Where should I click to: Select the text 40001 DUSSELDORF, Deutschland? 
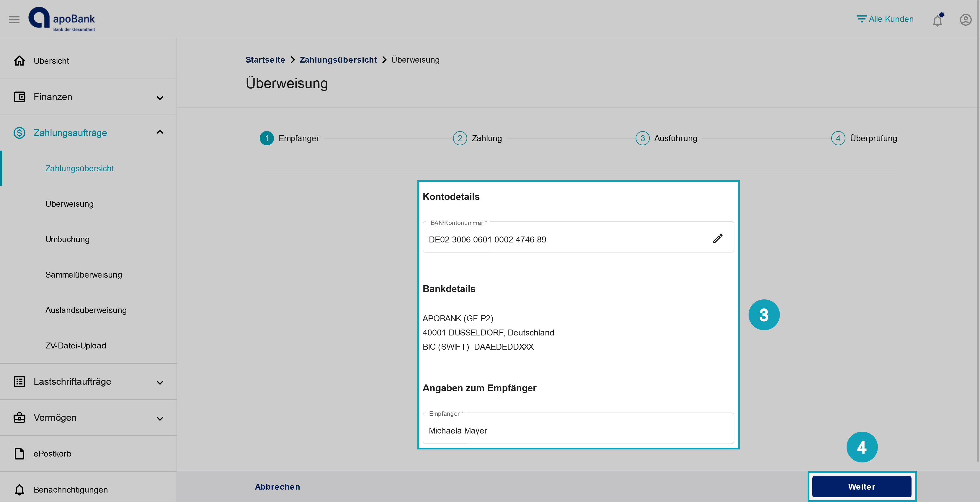click(489, 332)
